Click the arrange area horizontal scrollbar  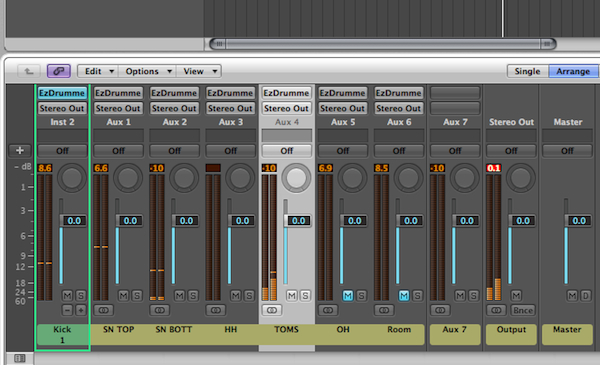tap(383, 44)
